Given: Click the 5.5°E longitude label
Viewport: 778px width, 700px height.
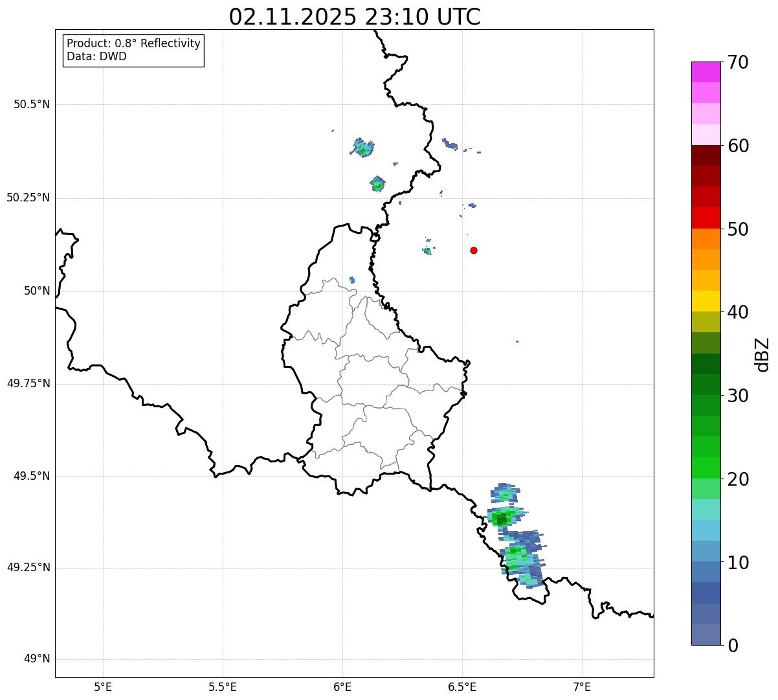Looking at the screenshot, I should pyautogui.click(x=223, y=686).
